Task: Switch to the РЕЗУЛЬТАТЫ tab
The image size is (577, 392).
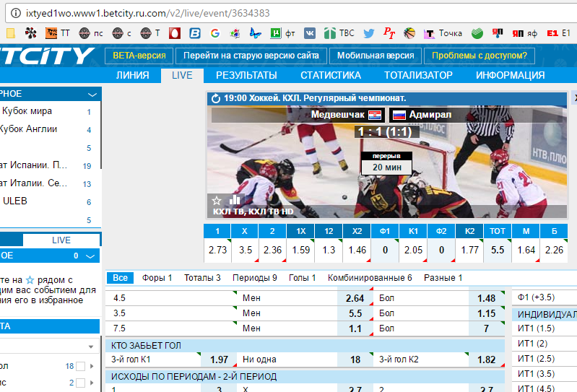Action: point(246,75)
